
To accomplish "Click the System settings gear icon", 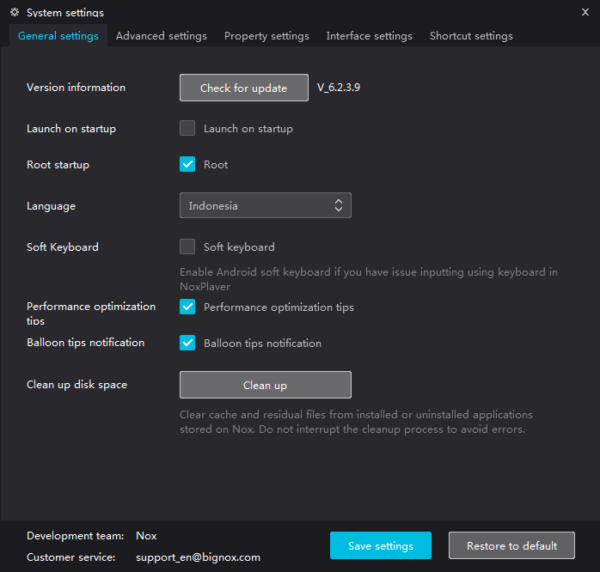I will tap(14, 12).
